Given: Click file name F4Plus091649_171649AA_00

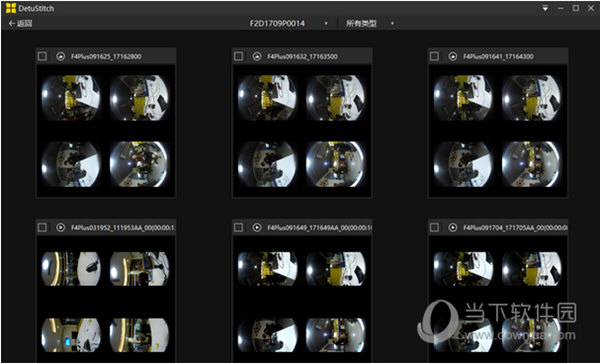Looking at the screenshot, I should 320,227.
